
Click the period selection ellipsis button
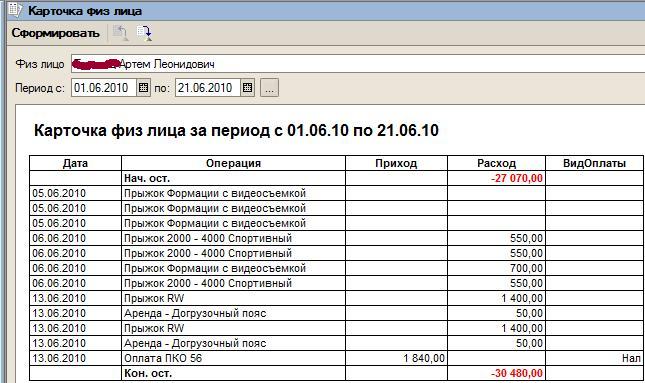[x=269, y=88]
